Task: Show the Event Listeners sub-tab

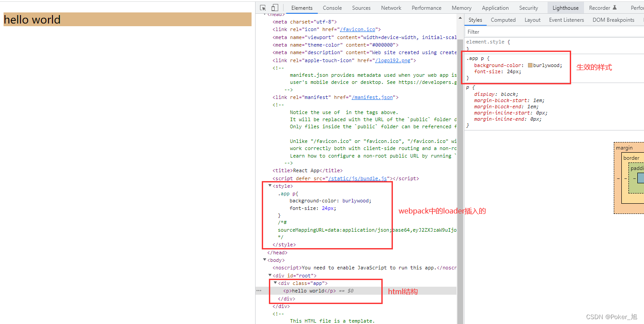Action: coord(566,20)
